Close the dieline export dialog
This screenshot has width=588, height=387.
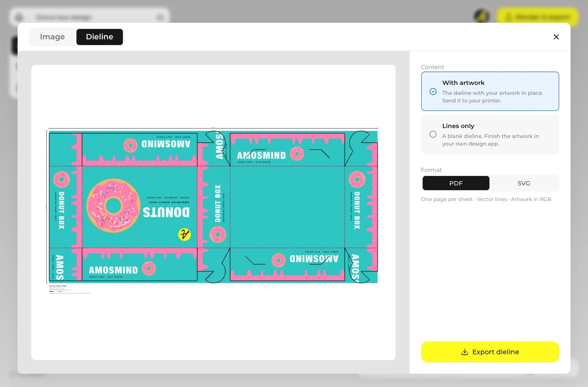556,37
